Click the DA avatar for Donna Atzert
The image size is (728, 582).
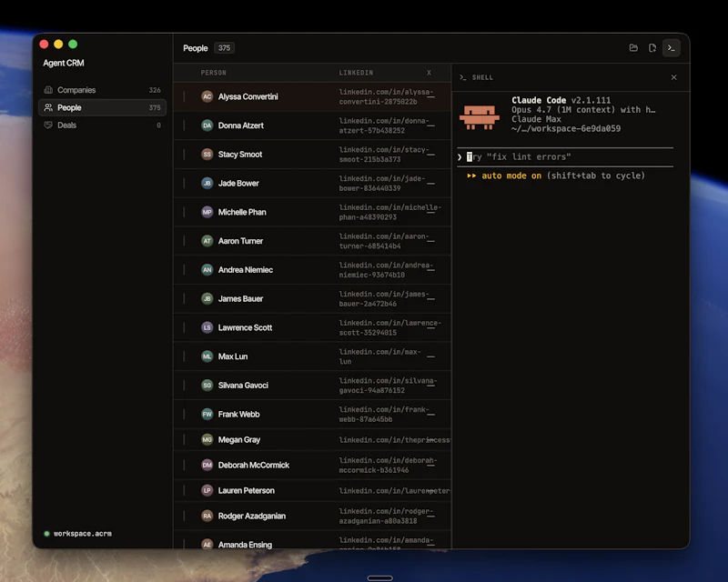click(x=207, y=125)
